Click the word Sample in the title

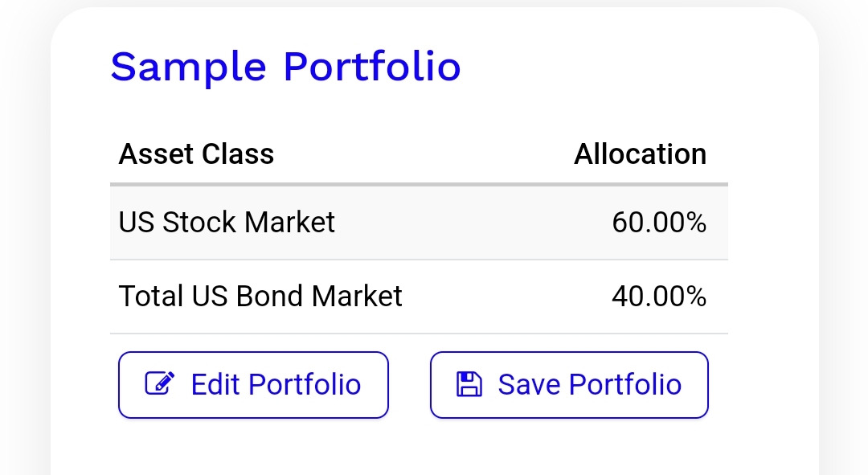tap(188, 67)
